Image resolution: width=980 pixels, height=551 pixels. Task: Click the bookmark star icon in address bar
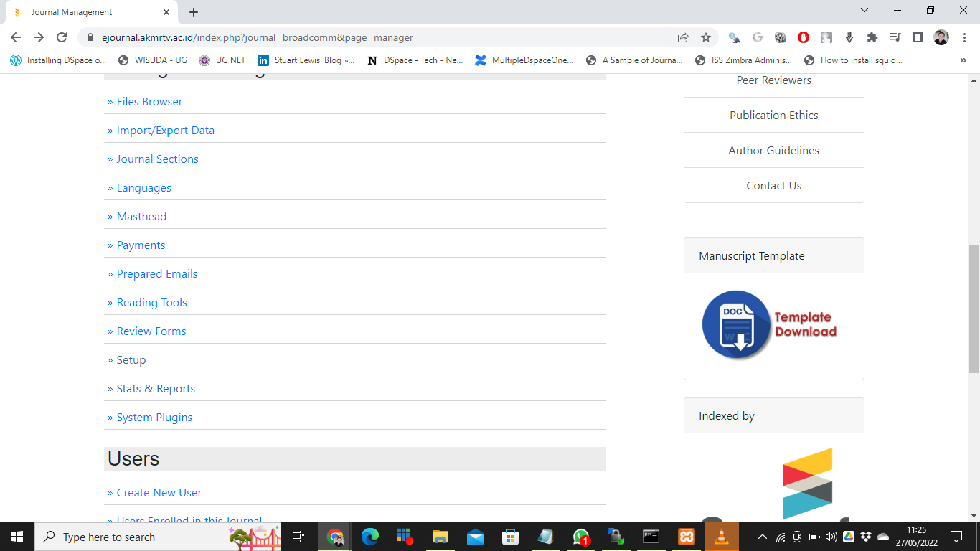point(706,37)
